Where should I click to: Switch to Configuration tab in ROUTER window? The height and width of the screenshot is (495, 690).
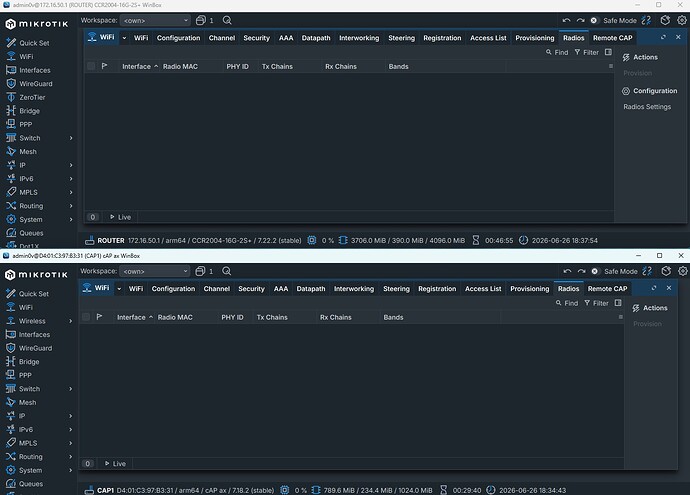click(x=178, y=38)
